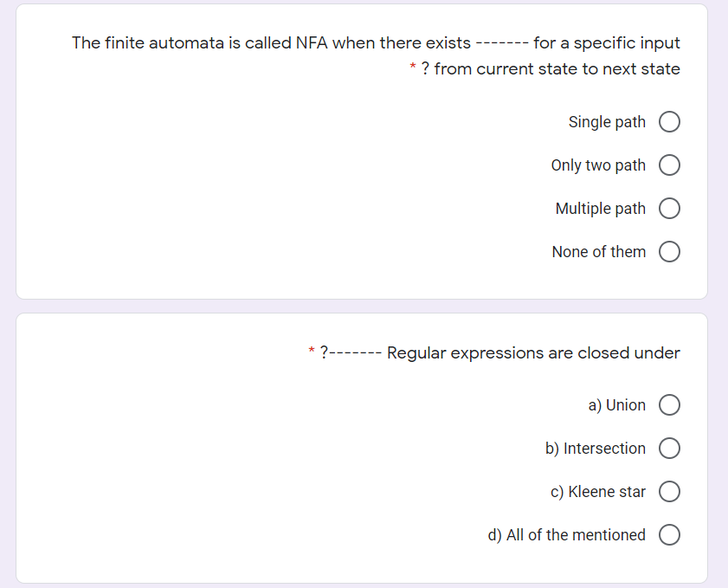Image resolution: width=728 pixels, height=588 pixels.
Task: Select "Multiple path" for the NFA question
Action: [669, 208]
